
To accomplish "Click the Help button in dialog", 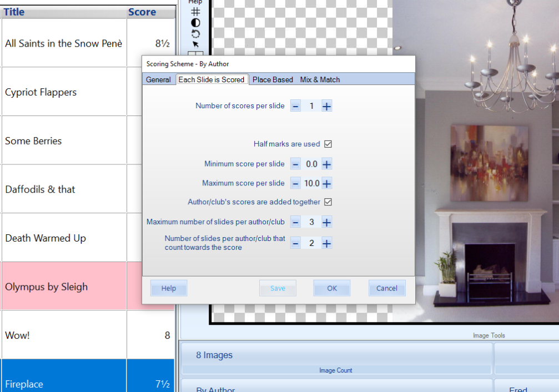I will click(x=169, y=288).
